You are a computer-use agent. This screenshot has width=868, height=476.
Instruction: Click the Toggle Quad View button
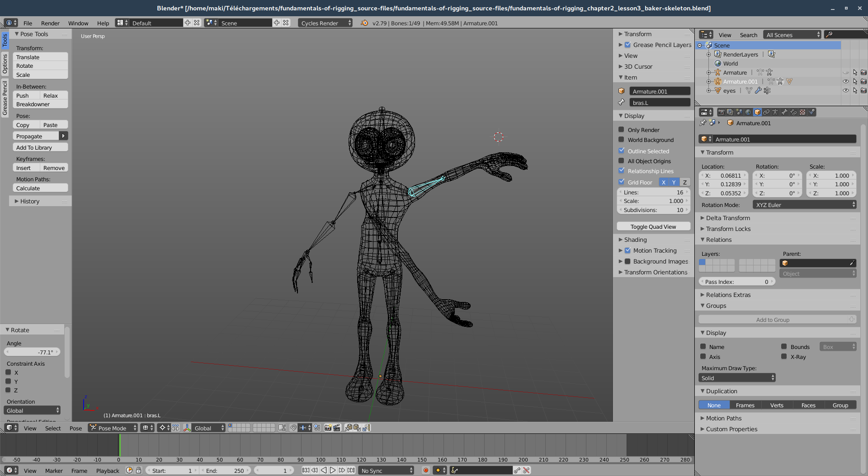[653, 226]
